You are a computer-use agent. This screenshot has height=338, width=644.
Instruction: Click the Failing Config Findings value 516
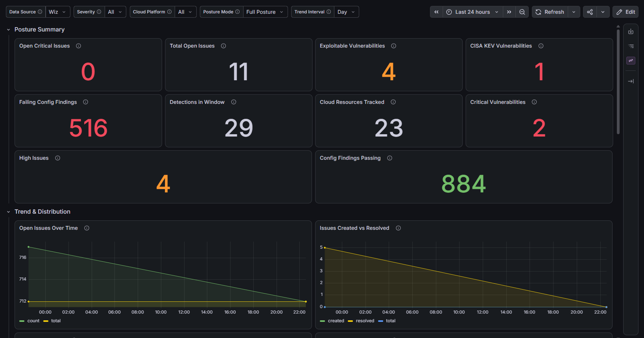coord(89,128)
